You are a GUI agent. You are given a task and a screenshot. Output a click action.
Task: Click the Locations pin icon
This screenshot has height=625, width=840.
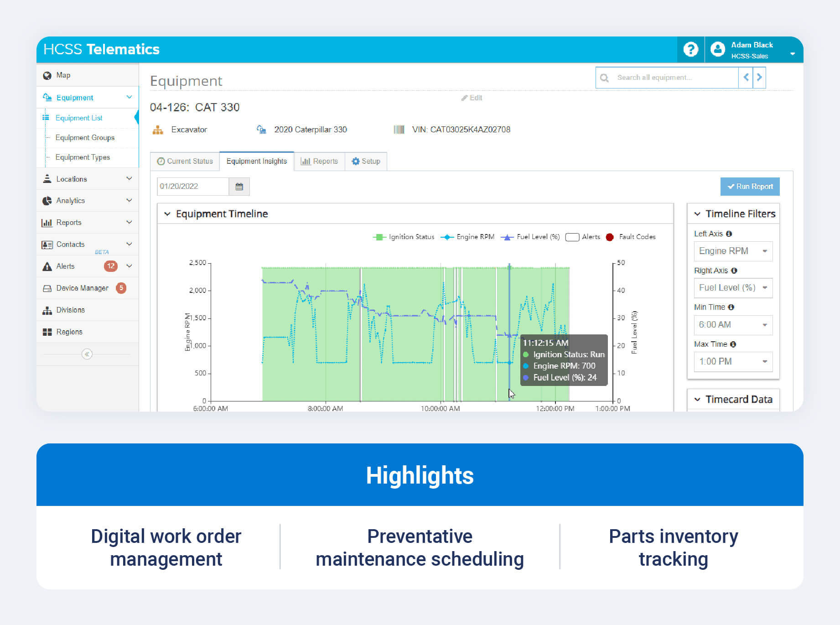[x=47, y=179]
